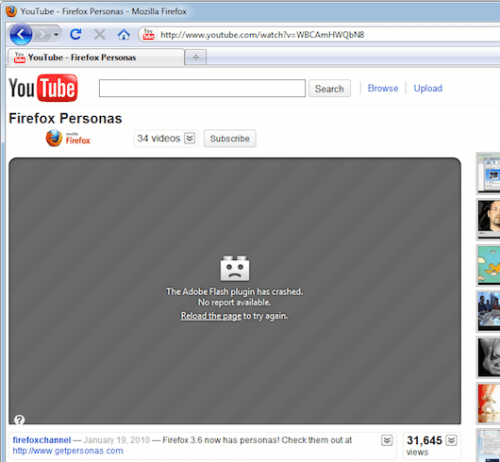Expand the video description arrow
The image size is (500, 462).
[387, 440]
